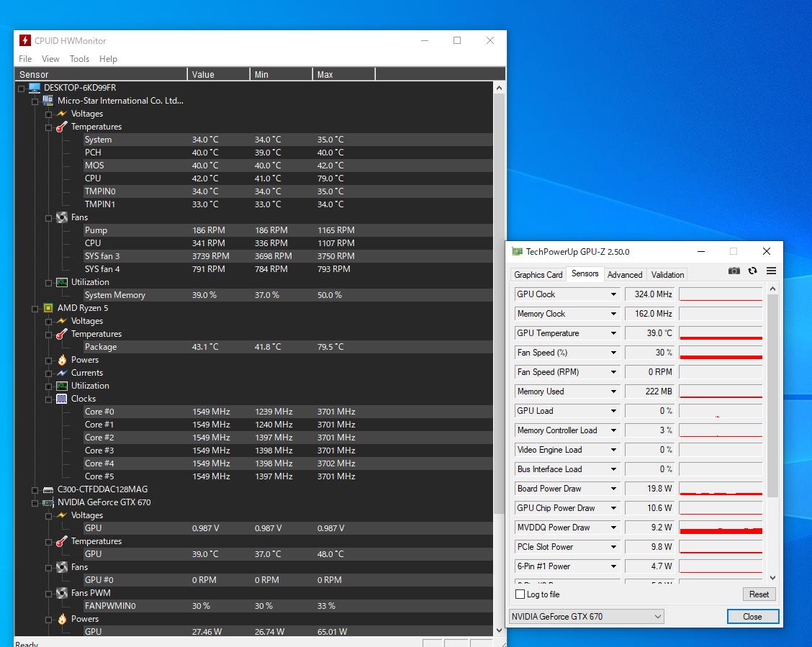Click the fan icon beside GTX 670 Fans
The image size is (812, 647).
point(62,567)
